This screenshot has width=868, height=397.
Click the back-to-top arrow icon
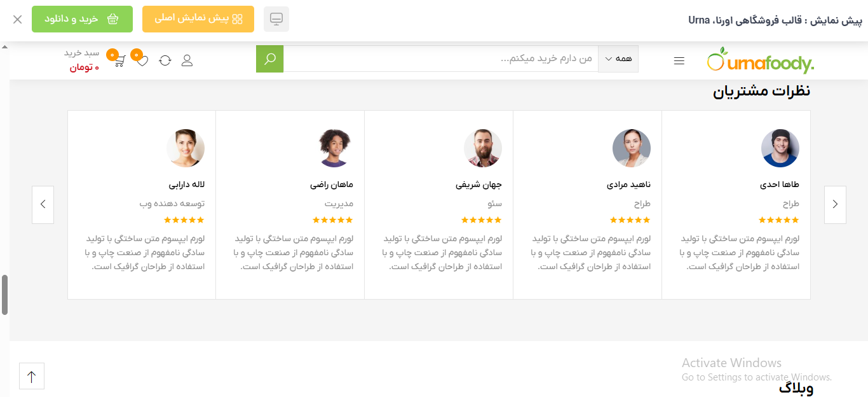[32, 376]
